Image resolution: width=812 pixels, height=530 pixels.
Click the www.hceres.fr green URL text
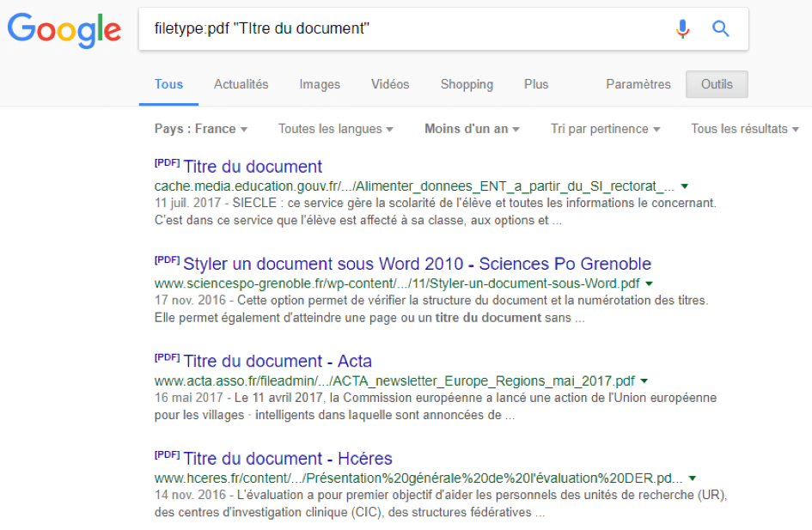418,478
